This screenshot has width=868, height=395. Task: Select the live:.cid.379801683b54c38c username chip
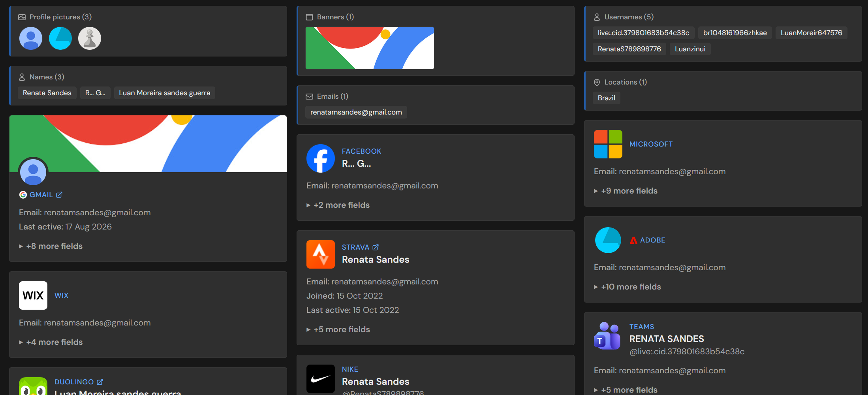(644, 33)
